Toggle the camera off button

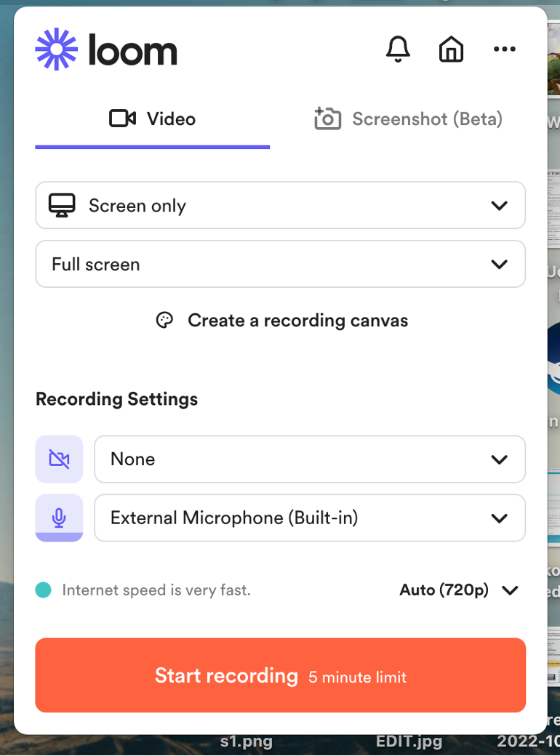[x=59, y=459]
